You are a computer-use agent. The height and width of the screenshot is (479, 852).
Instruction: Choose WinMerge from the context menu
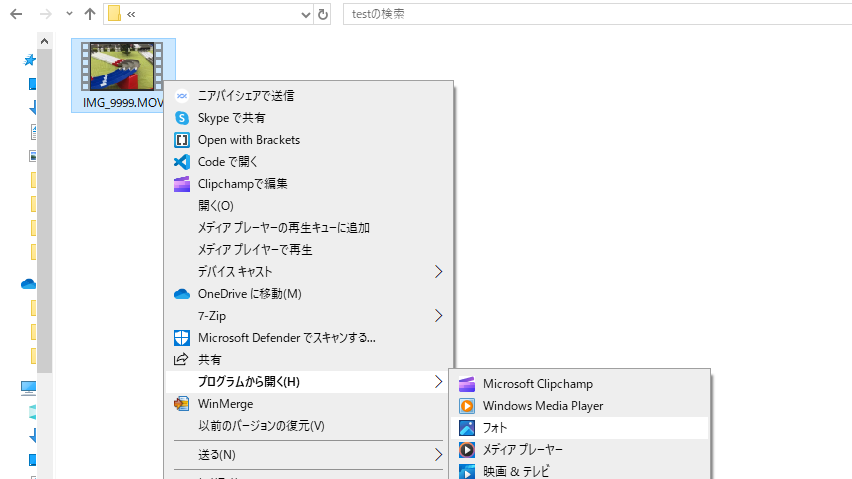tap(309, 404)
